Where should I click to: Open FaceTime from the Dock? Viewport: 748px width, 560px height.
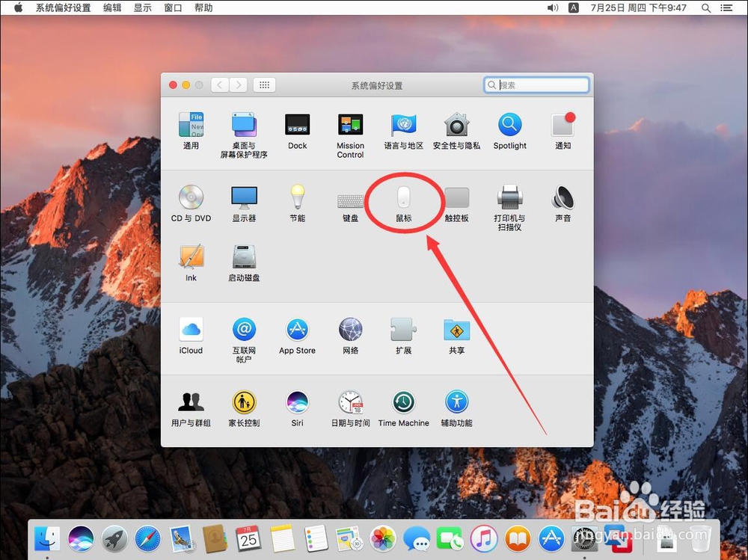(x=450, y=538)
